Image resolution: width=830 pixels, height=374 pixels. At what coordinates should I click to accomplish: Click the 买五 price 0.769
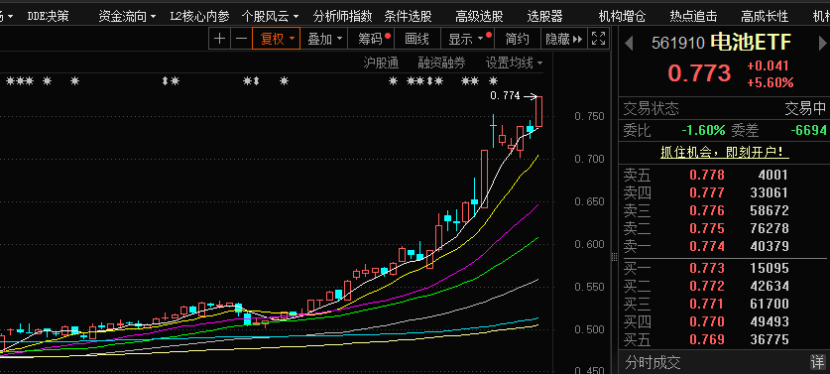(707, 340)
